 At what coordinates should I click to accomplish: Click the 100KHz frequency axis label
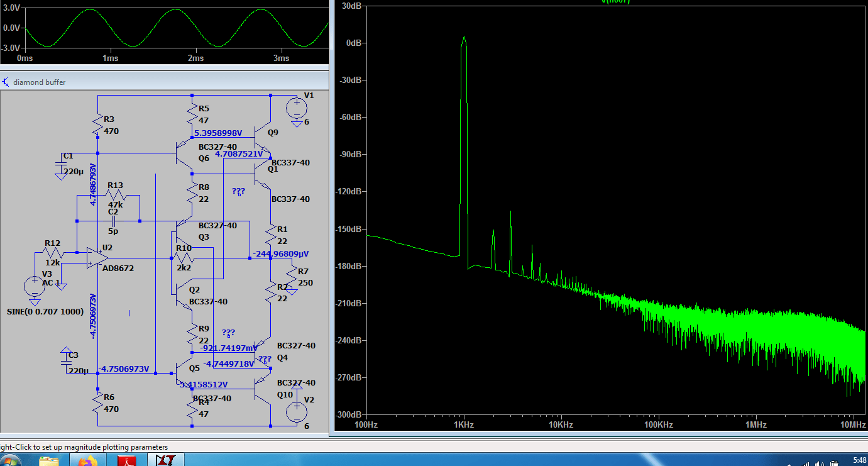658,425
